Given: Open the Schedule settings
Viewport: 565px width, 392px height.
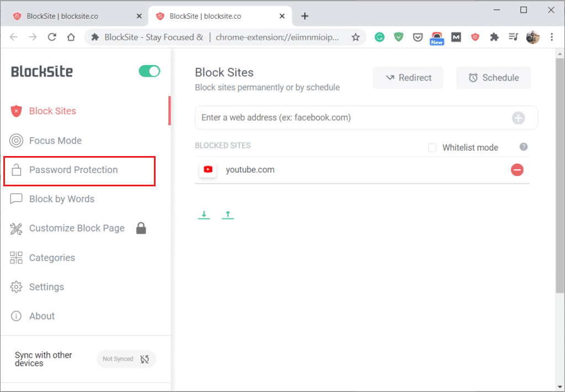Looking at the screenshot, I should click(493, 77).
